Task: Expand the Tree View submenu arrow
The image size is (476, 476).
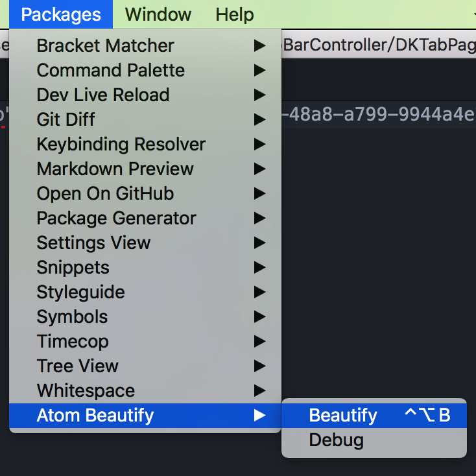Action: [x=260, y=366]
